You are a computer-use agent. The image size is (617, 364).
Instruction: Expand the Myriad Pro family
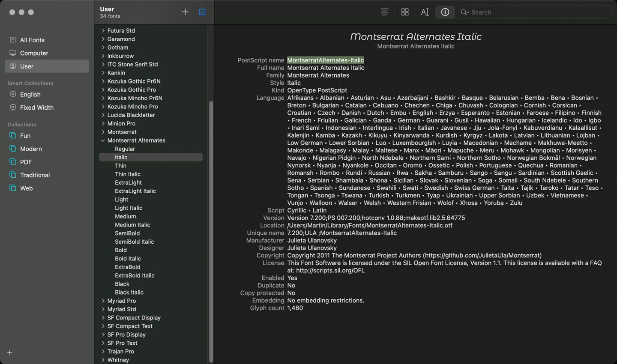coord(103,301)
